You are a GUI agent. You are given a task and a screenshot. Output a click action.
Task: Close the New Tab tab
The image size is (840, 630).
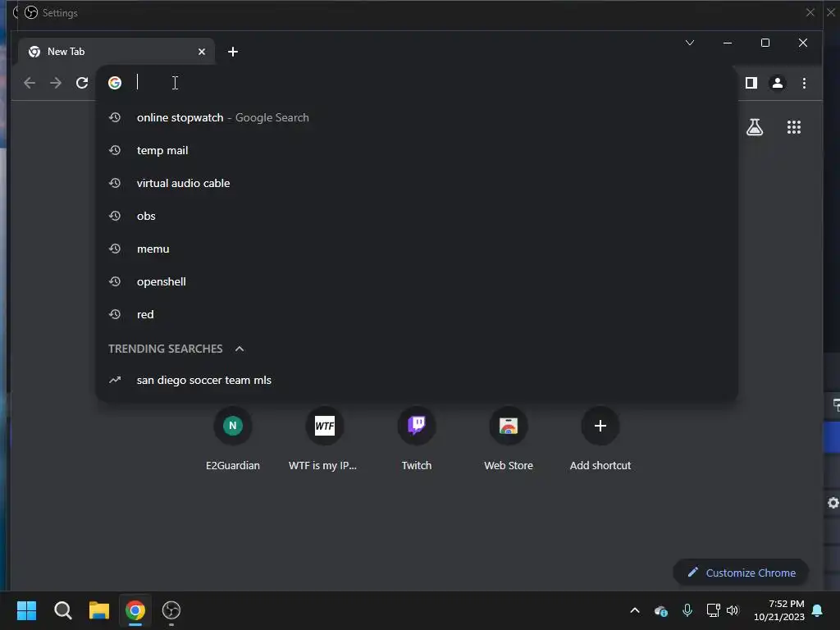(202, 52)
